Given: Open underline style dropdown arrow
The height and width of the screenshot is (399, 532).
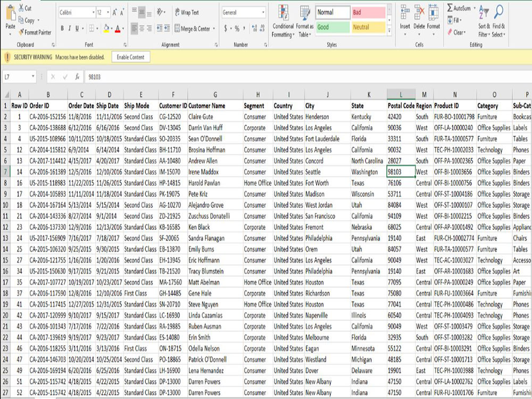Looking at the screenshot, I should point(82,29).
